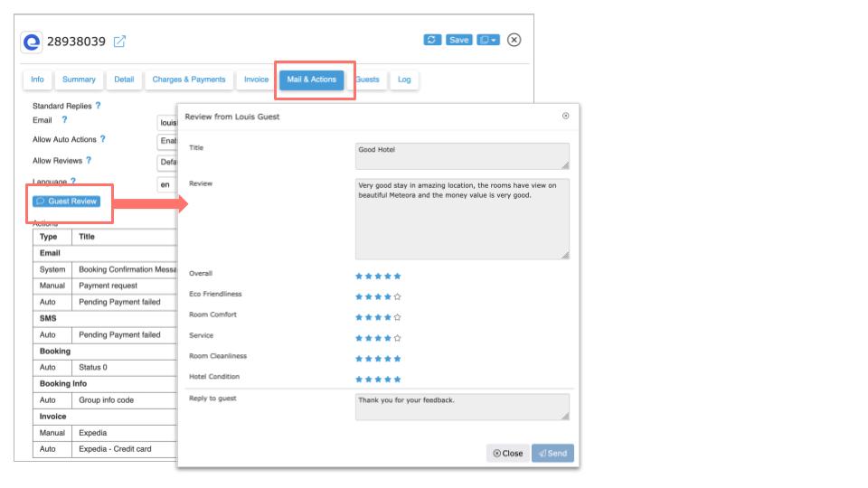Screen dimensions: 868x488
Task: Select Email Pending Payment failed row
Action: click(105, 302)
